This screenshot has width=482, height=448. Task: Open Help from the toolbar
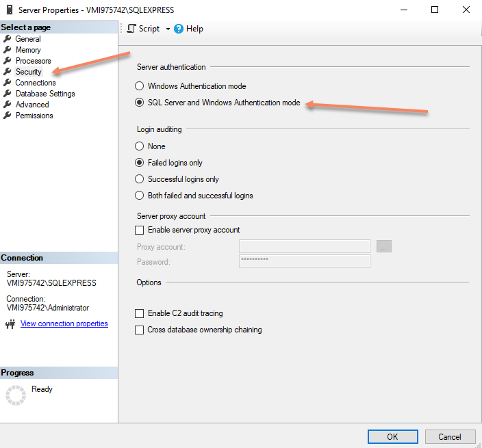point(188,29)
